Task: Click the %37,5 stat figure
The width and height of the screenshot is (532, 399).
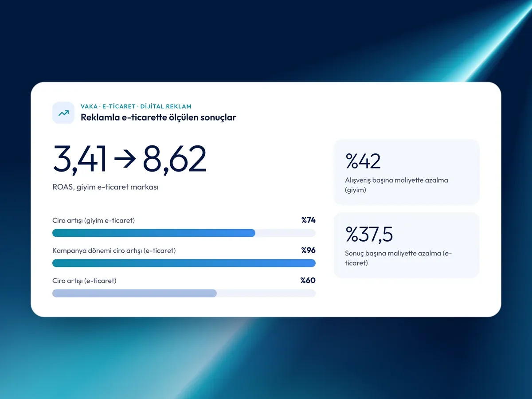Action: tap(369, 235)
